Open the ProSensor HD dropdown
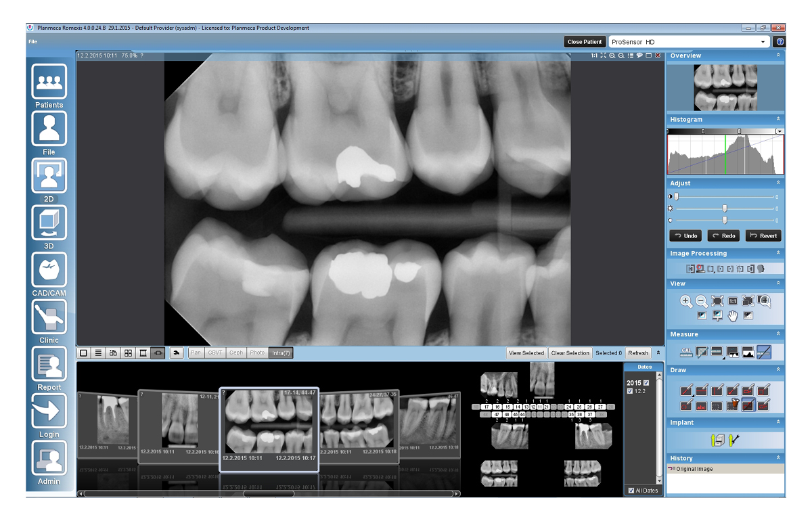The width and height of the screenshot is (812, 521). point(764,42)
